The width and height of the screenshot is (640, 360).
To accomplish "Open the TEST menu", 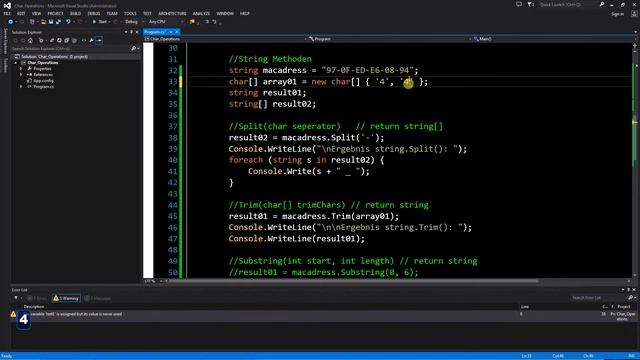I will [x=147, y=13].
